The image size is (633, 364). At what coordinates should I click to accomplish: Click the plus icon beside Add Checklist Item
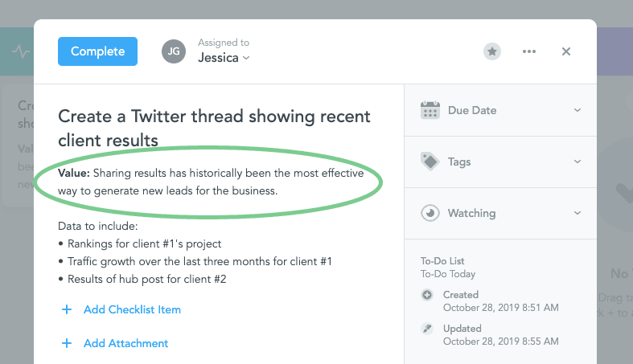[x=66, y=309]
